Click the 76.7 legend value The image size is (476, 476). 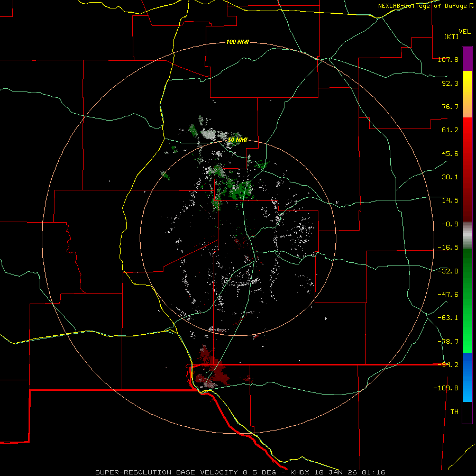coord(450,106)
